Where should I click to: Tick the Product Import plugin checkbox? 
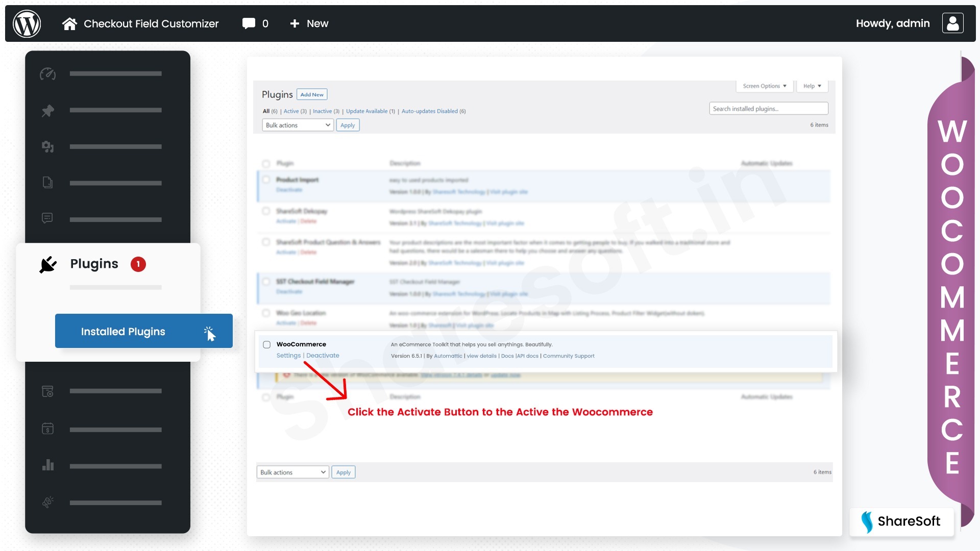[x=266, y=180]
